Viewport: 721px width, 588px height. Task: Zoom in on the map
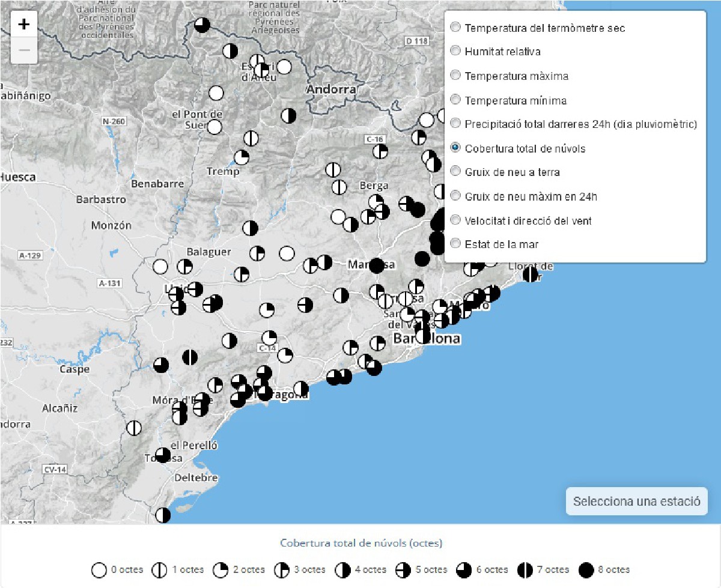(x=24, y=25)
